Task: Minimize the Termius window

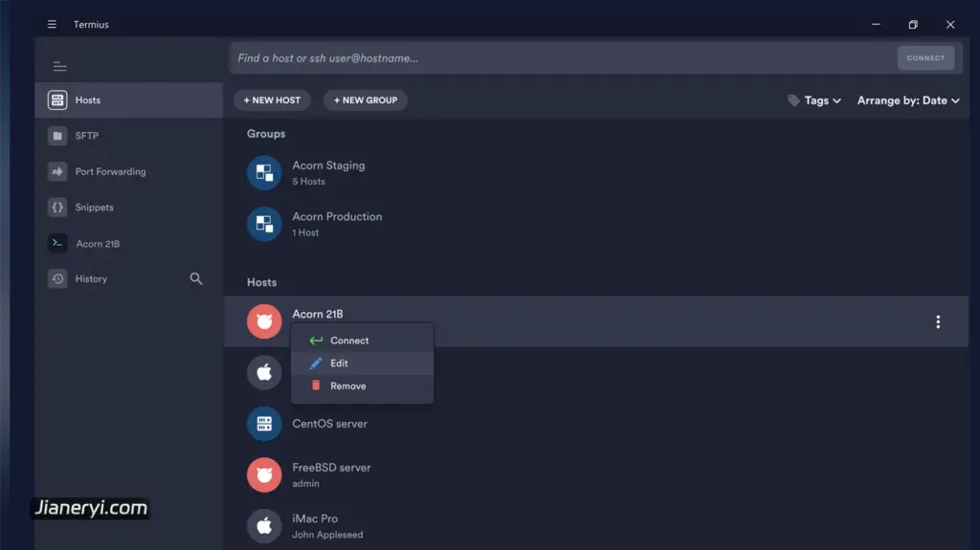Action: click(x=876, y=24)
